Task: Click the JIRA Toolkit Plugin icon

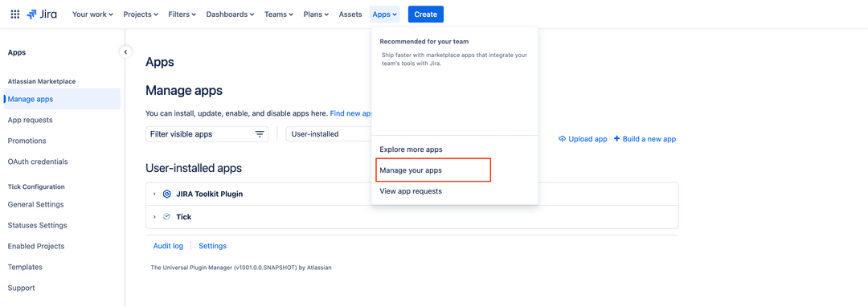Action: click(x=166, y=194)
